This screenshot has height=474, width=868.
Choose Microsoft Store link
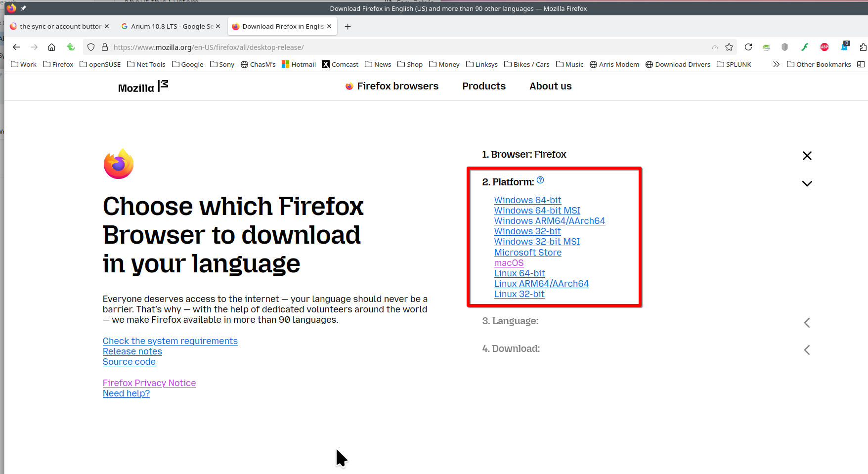(x=528, y=253)
